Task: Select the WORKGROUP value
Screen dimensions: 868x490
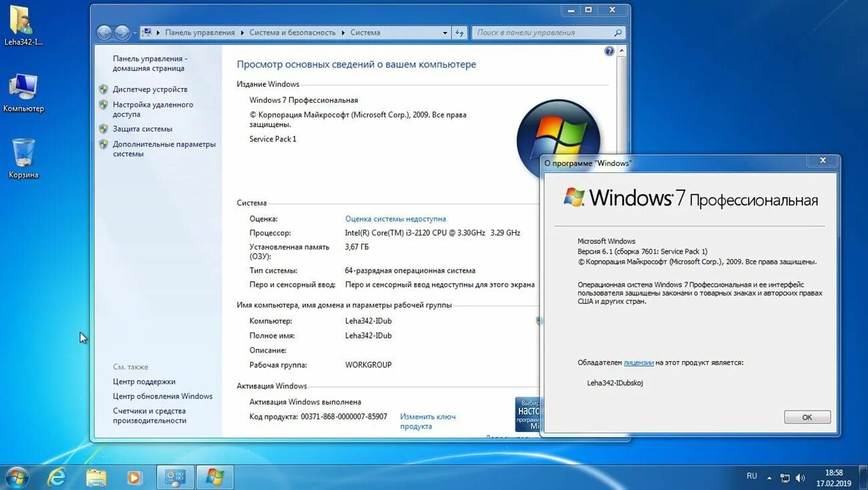Action: pyautogui.click(x=368, y=365)
